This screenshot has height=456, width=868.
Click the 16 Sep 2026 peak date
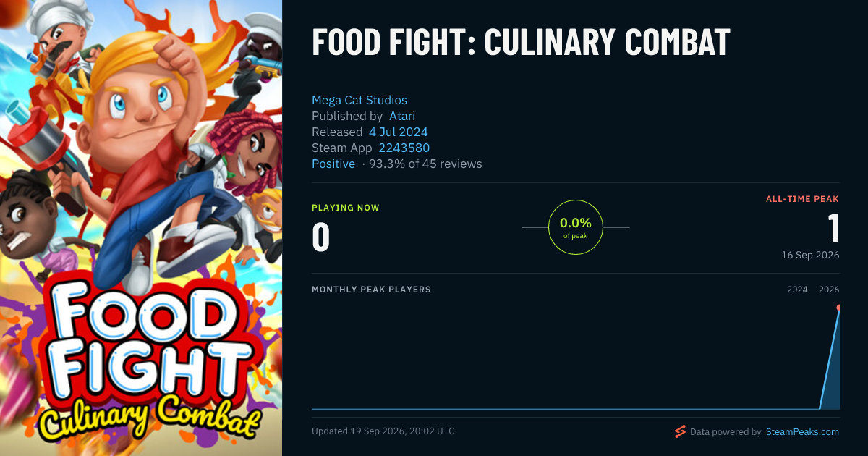[x=810, y=255]
